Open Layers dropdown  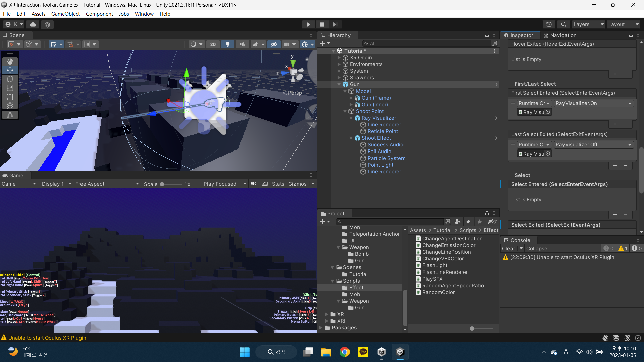(x=588, y=24)
